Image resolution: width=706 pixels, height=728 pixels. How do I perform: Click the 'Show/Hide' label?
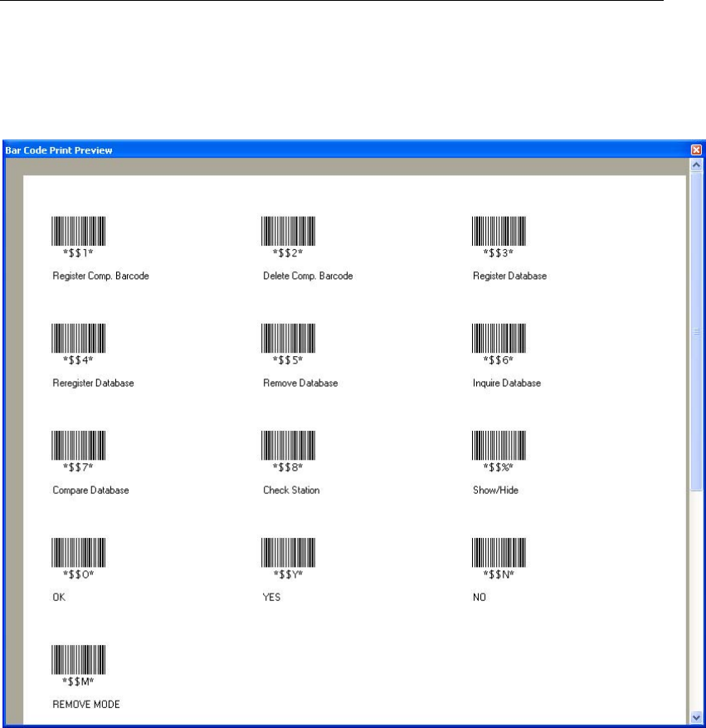pos(495,491)
